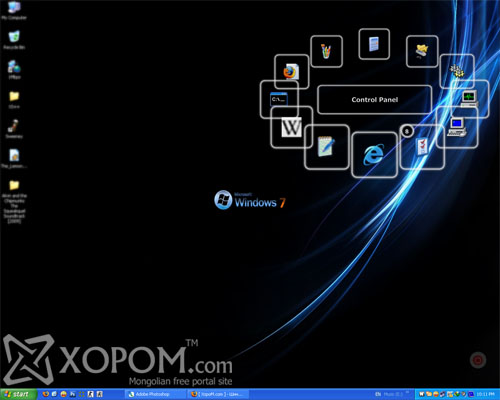The image size is (500, 400).
Task: Launch Firefox from Quick Launch bar
Action: (46, 394)
